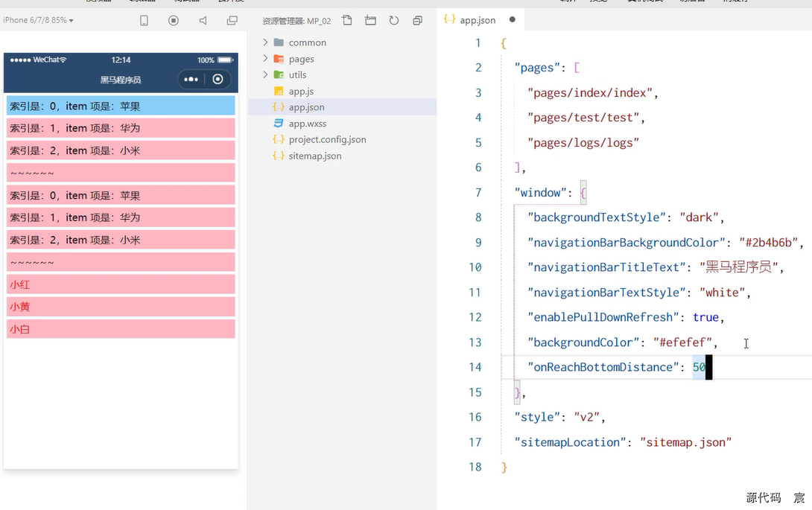Click the stop record icon in simulator toolbar
The width and height of the screenshot is (812, 510).
pos(174,20)
